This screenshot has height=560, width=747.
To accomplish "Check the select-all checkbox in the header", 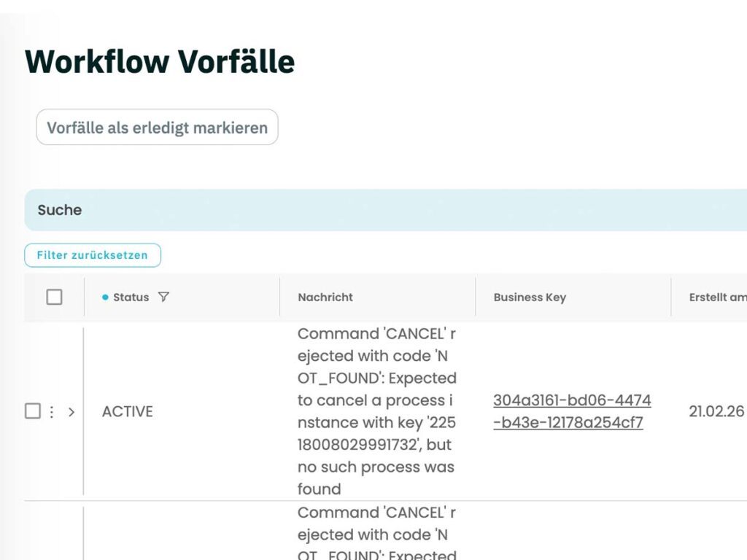I will [53, 297].
